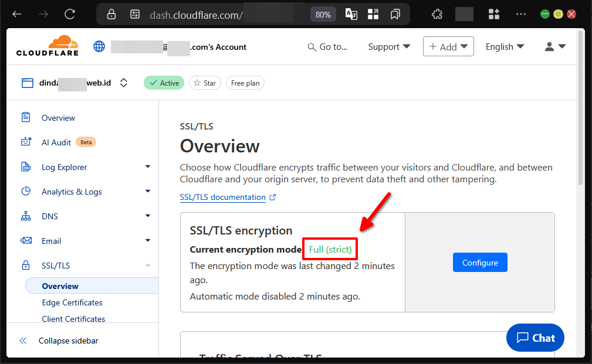Collapse the SSL/TLS section arrow
The image size is (592, 364).
[148, 265]
